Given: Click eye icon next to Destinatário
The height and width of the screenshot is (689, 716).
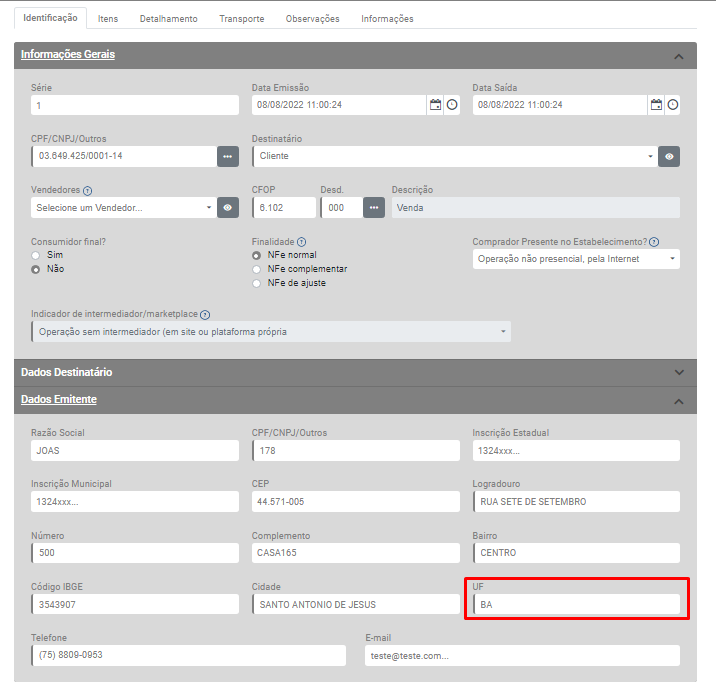Looking at the screenshot, I should (670, 156).
